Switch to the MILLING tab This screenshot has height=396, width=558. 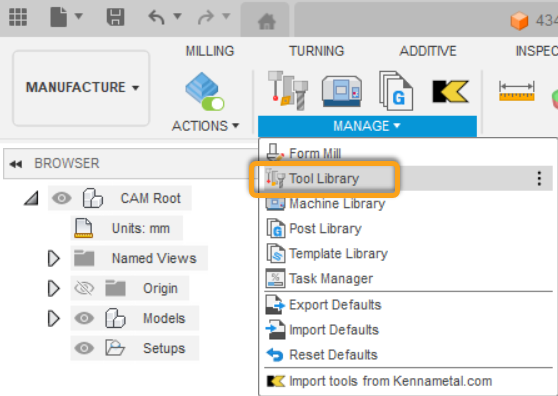click(x=210, y=51)
